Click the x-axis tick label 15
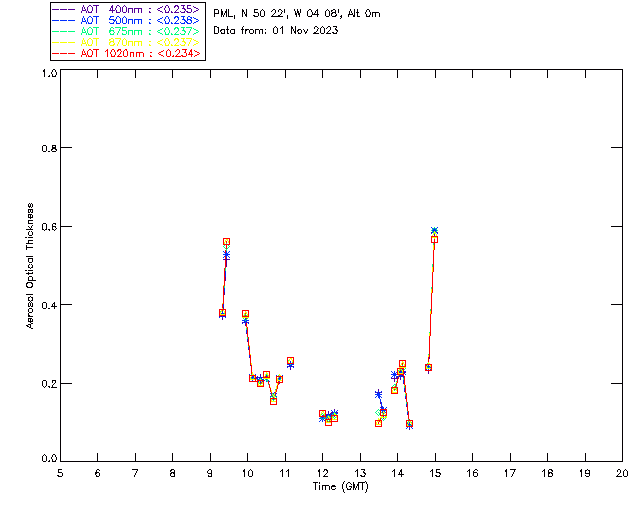 point(435,473)
